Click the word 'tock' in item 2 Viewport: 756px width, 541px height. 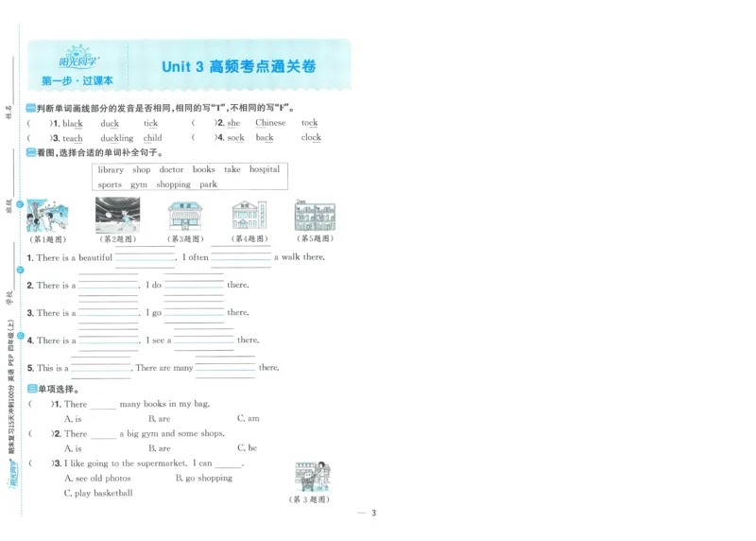pos(310,123)
